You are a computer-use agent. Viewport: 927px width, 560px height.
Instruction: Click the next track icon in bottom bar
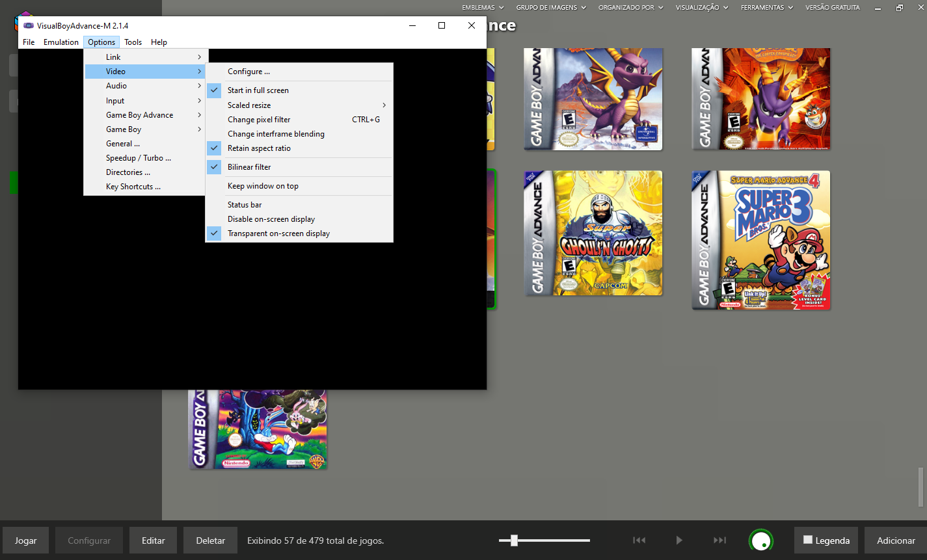coord(719,540)
